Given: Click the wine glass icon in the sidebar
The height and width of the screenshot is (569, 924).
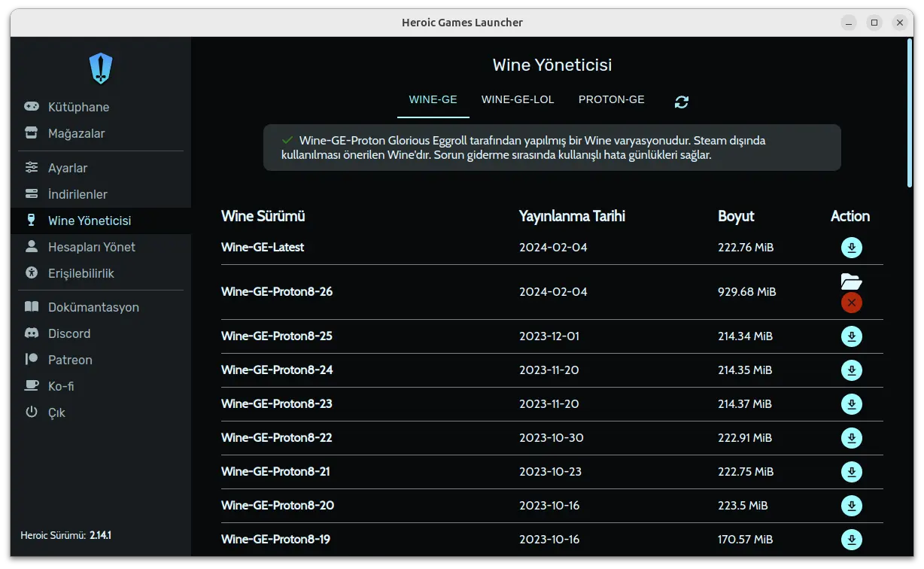Looking at the screenshot, I should 31,220.
